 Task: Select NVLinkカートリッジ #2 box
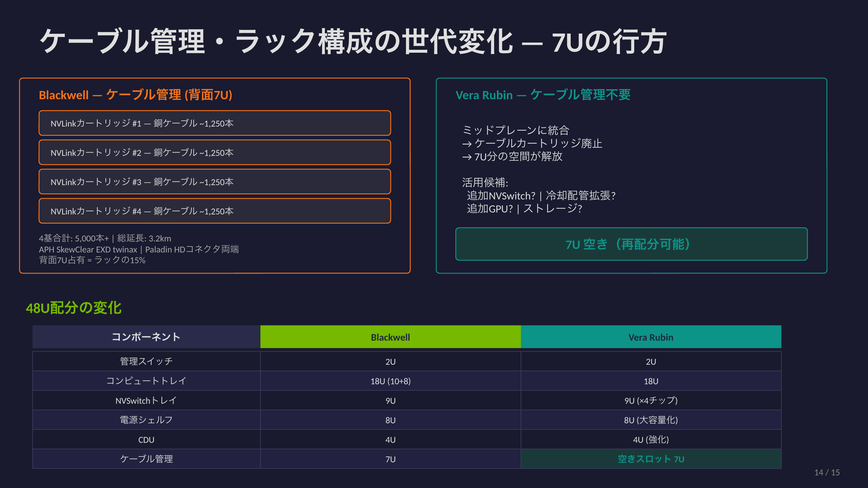click(215, 153)
